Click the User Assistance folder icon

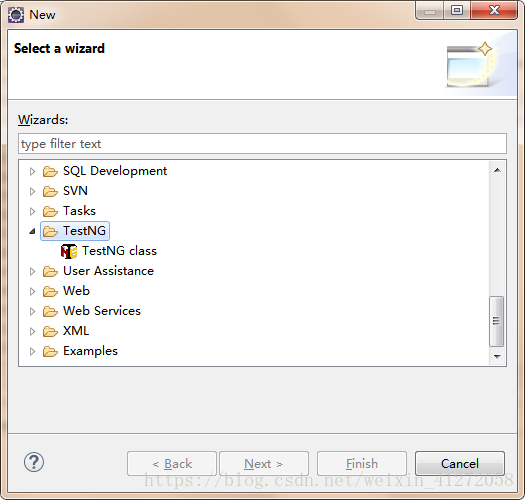pos(50,271)
